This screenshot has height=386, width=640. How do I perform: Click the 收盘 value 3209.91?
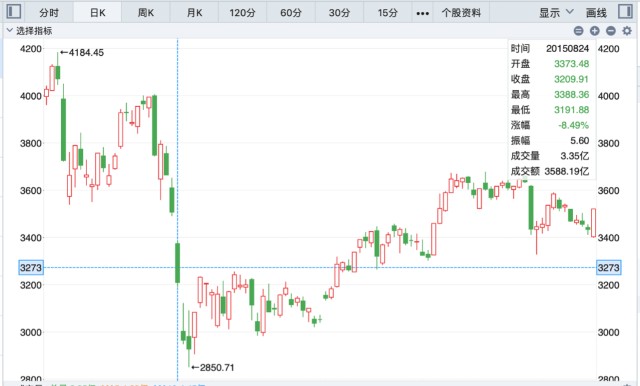(571, 79)
